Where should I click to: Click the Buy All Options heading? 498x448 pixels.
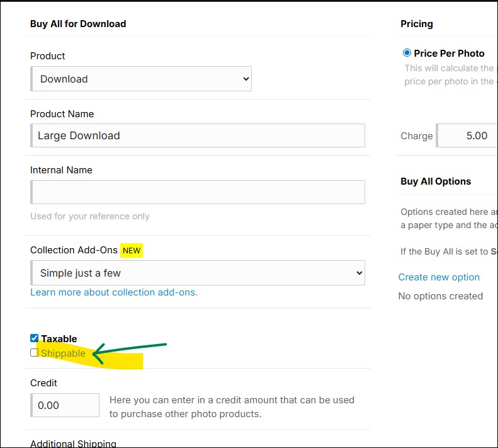click(436, 181)
